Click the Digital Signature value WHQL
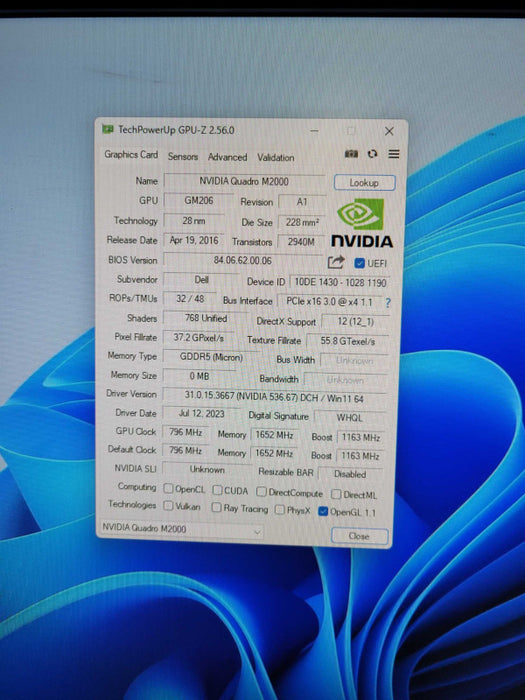Image resolution: width=525 pixels, height=700 pixels. tap(350, 418)
